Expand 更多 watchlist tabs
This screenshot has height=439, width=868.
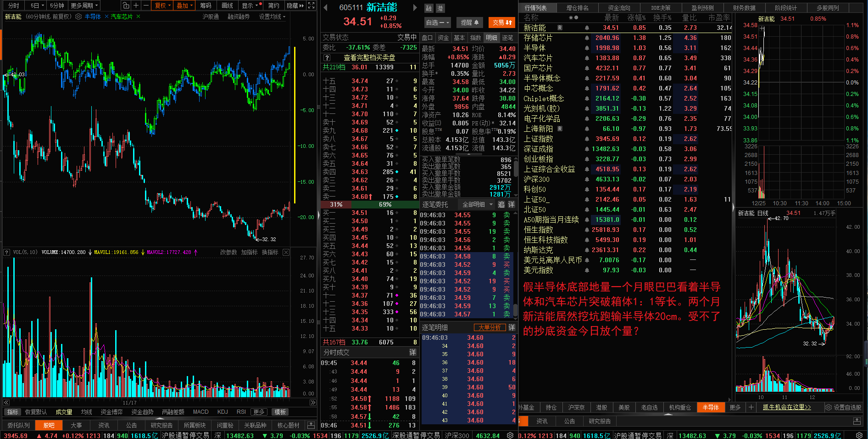click(x=735, y=407)
